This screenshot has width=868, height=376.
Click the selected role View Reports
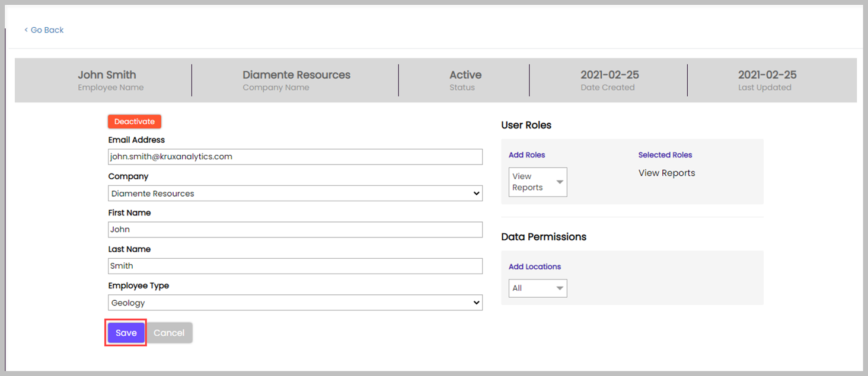coord(666,173)
